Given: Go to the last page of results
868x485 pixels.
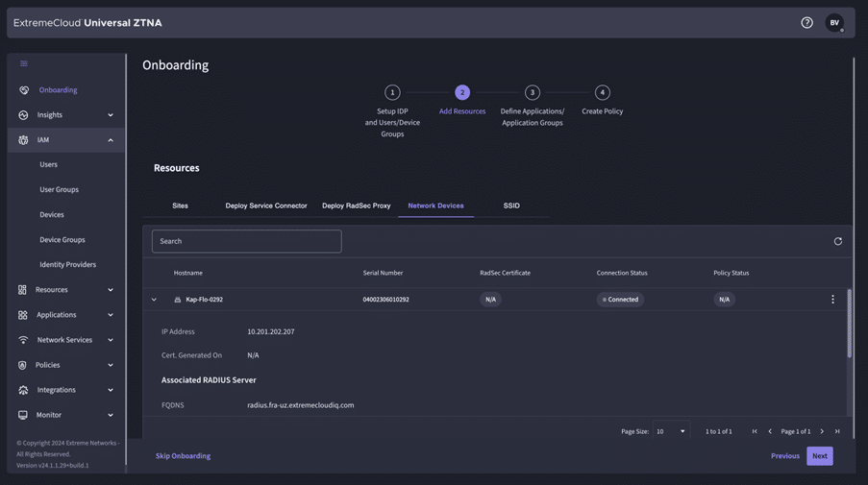Looking at the screenshot, I should 837,431.
